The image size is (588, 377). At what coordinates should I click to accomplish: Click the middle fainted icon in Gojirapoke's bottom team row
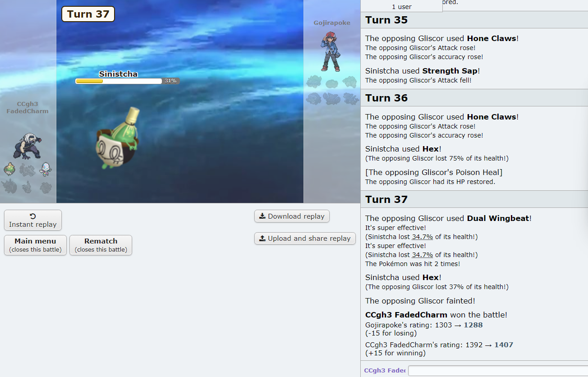[x=332, y=99]
